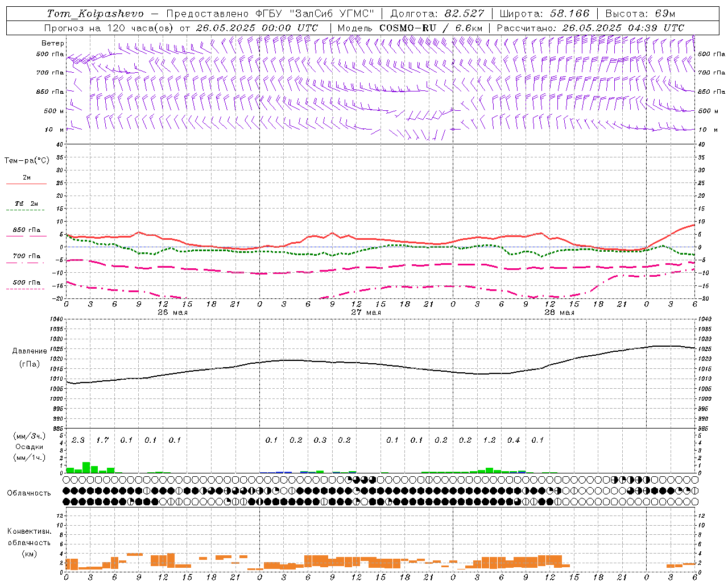Click the station name Tom_Kolpashevo in the header
The image size is (728, 582).
point(95,14)
